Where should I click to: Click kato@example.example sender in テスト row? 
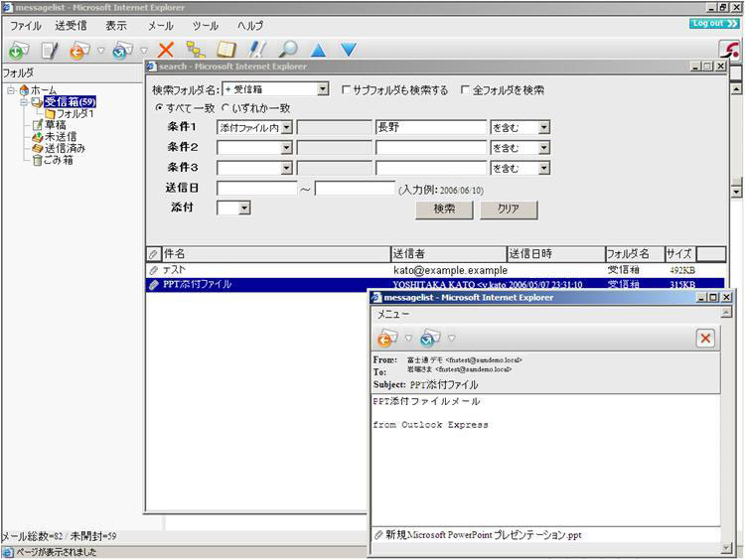(x=450, y=270)
